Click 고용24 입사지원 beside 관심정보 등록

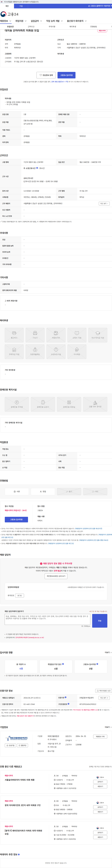66,75
